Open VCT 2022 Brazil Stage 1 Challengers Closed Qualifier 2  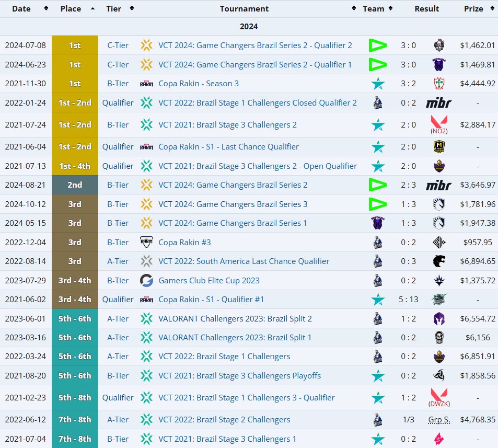[258, 103]
